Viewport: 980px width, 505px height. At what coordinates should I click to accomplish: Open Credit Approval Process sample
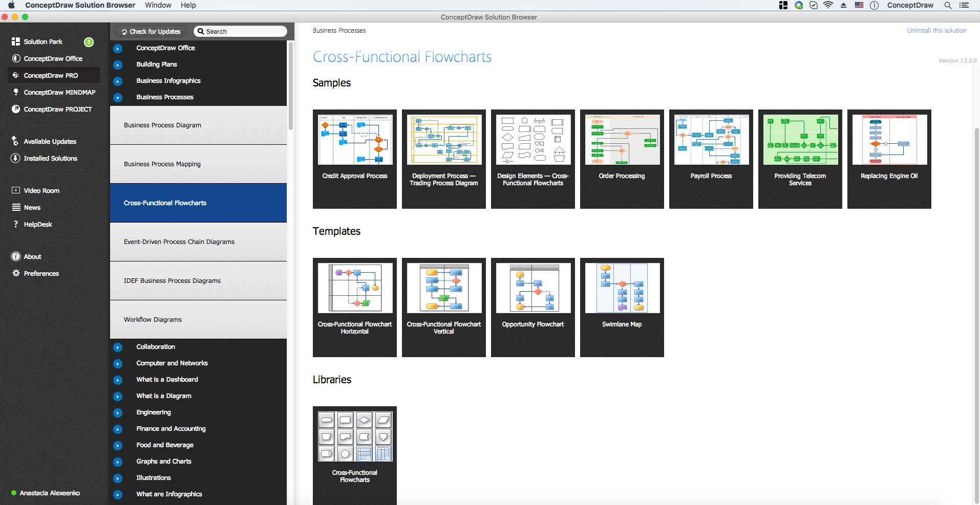[355, 159]
